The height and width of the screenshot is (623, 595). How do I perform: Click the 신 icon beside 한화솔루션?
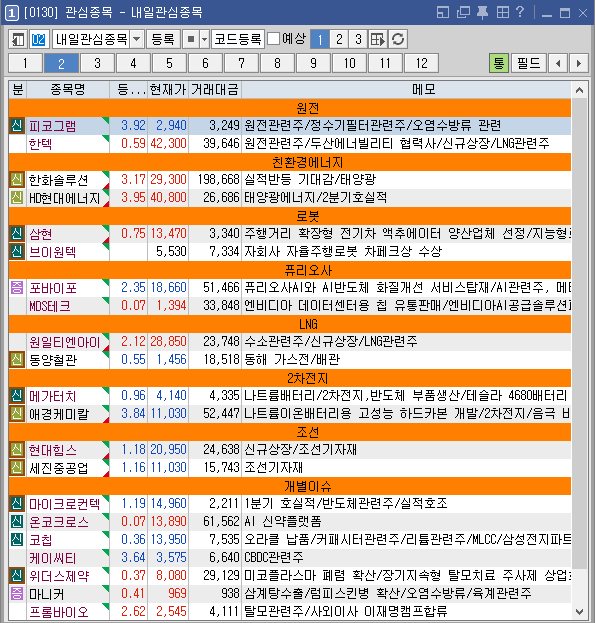pyautogui.click(x=17, y=179)
